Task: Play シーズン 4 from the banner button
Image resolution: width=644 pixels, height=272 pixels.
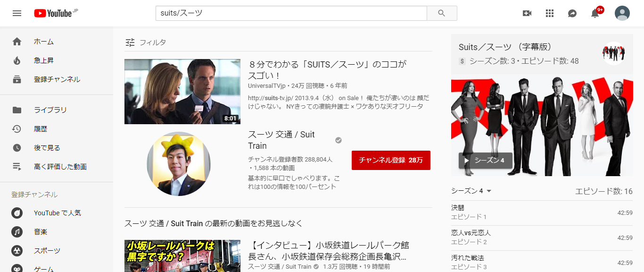Action: click(485, 160)
